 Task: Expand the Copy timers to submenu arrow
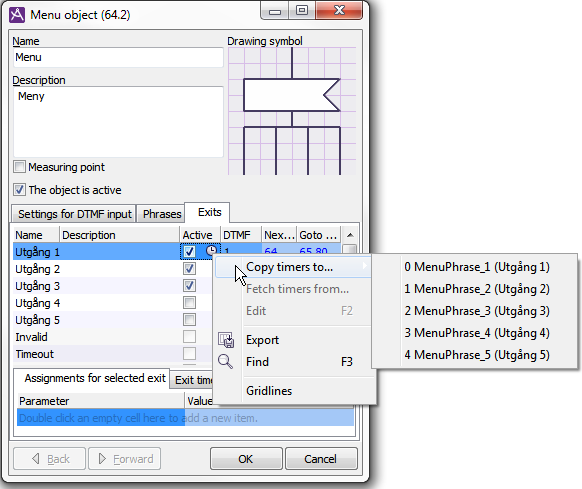point(365,266)
